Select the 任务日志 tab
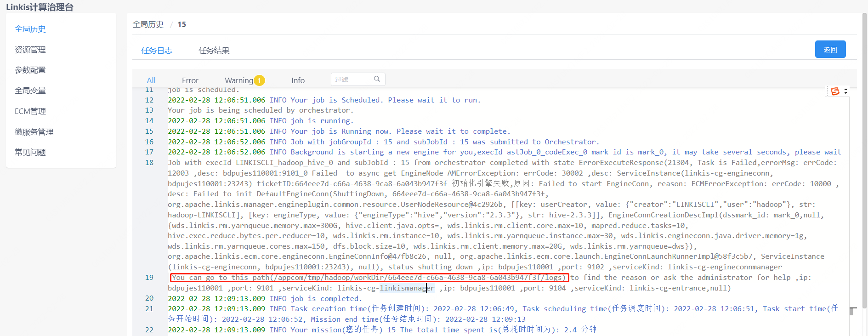Screen dimensions: 868x336 click(x=157, y=51)
